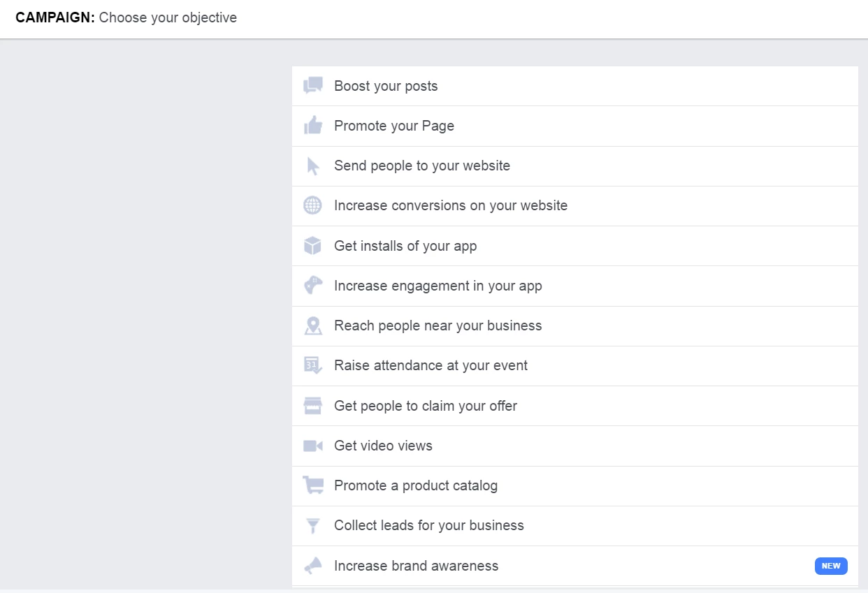
Task: Click the globe icon for website conversions
Action: 312,205
